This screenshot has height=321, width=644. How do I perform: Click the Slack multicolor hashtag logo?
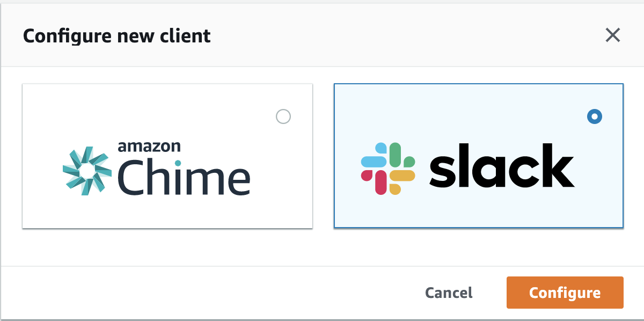387,169
